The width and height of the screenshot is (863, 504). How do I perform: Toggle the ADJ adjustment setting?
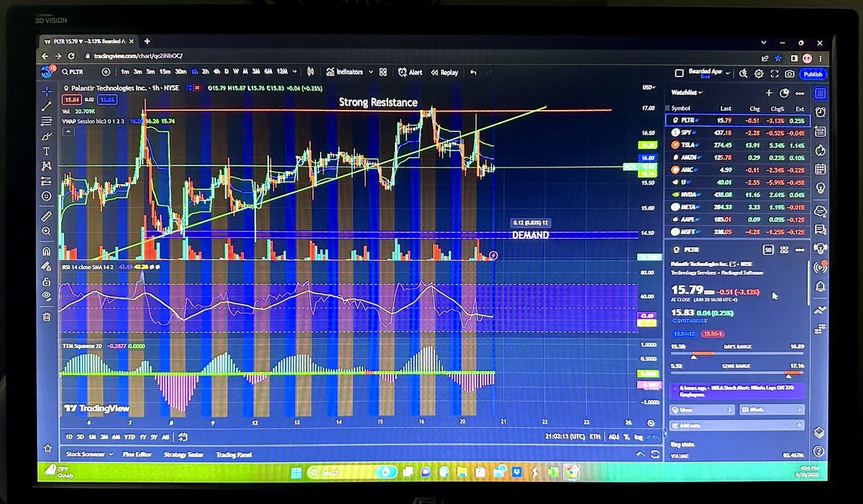click(x=613, y=436)
